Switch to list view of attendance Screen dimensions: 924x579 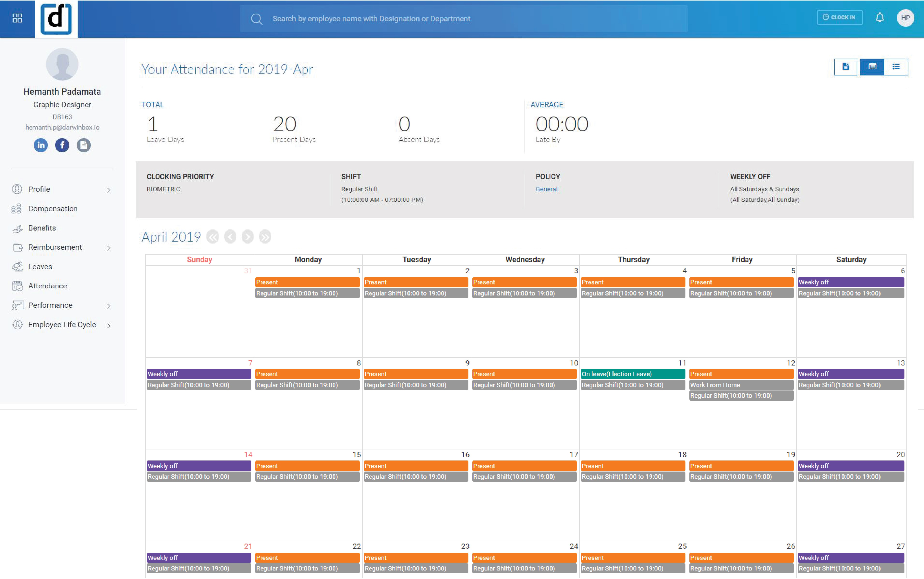[x=896, y=67]
